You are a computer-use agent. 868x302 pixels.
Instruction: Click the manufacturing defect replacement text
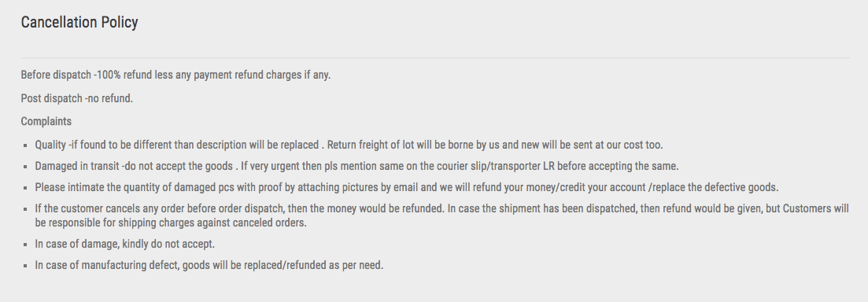(209, 265)
